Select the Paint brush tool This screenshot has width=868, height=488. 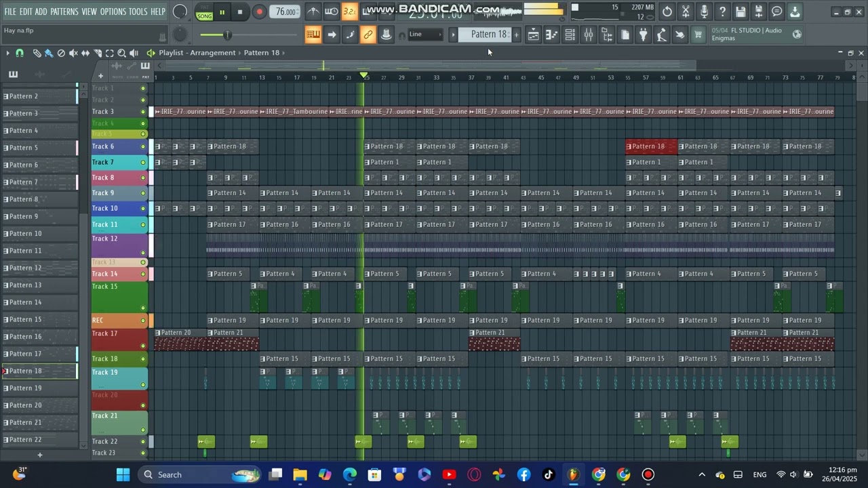point(49,53)
